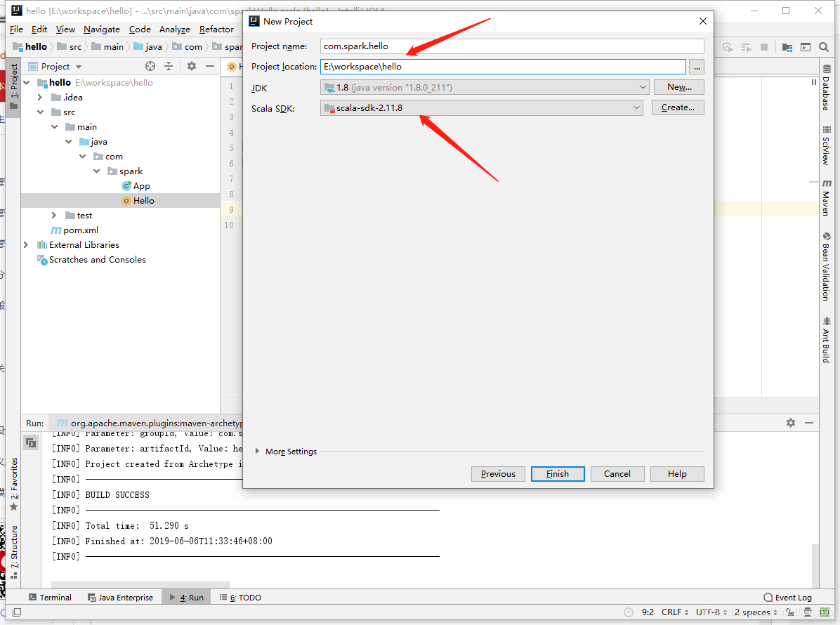840x625 pixels.
Task: Click the Previous button
Action: click(498, 474)
